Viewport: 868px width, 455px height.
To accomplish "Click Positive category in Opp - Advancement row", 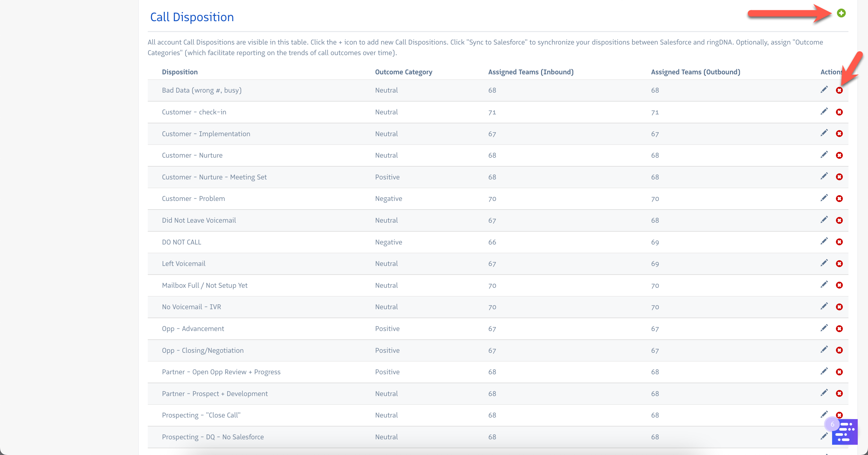I will tap(387, 329).
